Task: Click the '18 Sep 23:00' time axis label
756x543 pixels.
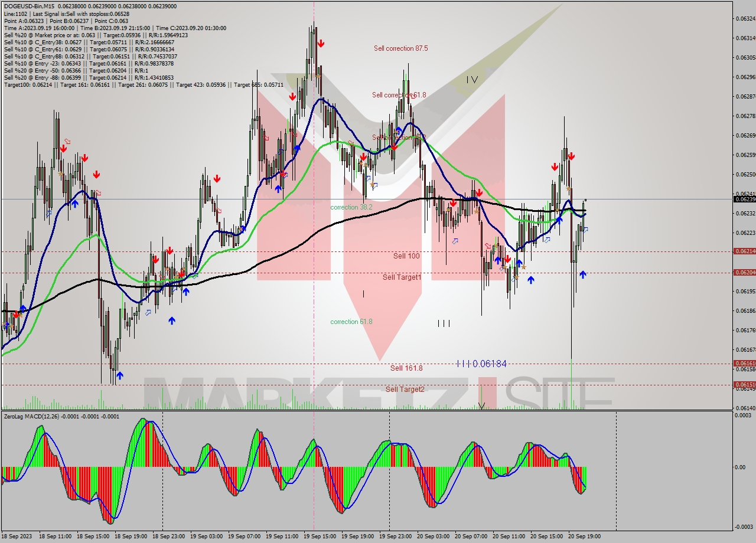Action: [x=168, y=537]
